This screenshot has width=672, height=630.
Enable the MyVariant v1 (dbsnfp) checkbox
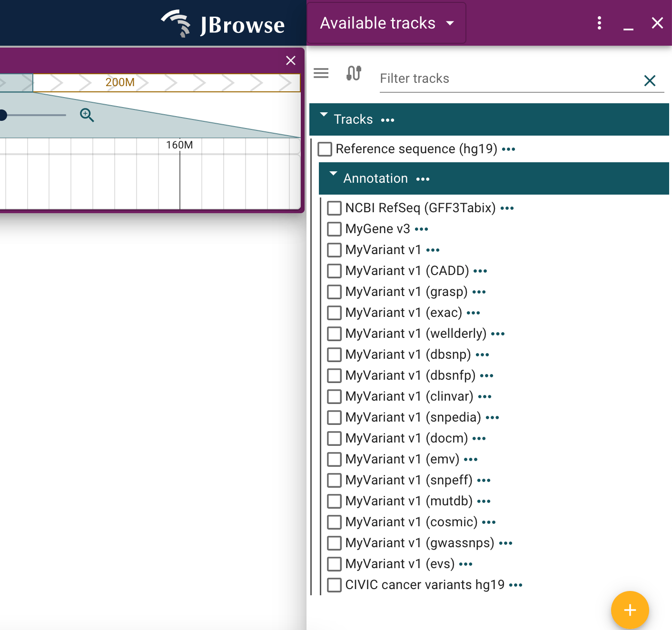coord(335,375)
